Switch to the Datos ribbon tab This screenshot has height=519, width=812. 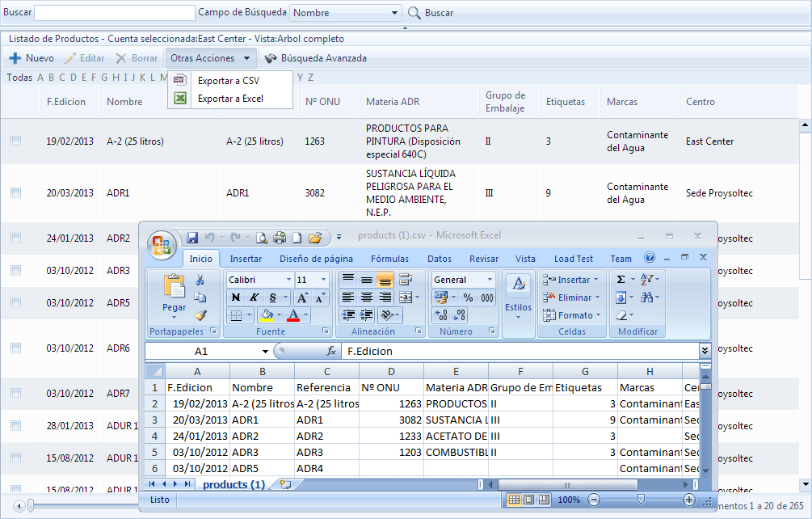click(440, 259)
